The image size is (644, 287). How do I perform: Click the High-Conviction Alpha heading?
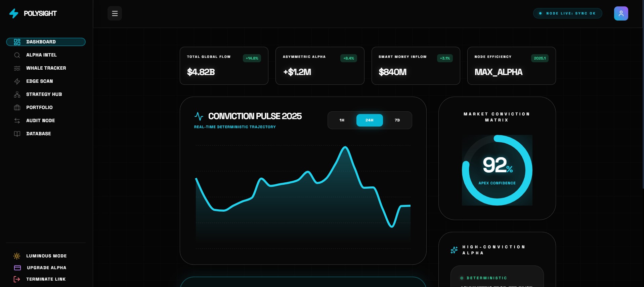click(x=494, y=250)
